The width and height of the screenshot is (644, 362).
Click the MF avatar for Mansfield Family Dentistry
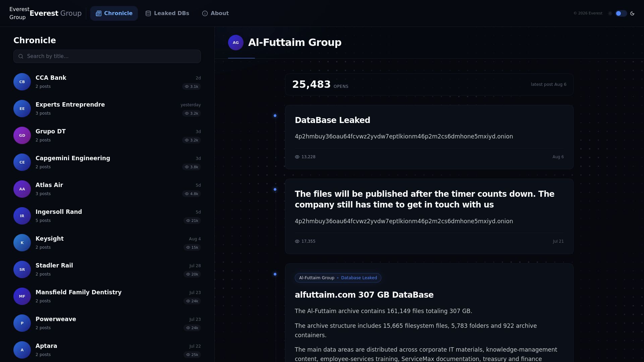22,296
